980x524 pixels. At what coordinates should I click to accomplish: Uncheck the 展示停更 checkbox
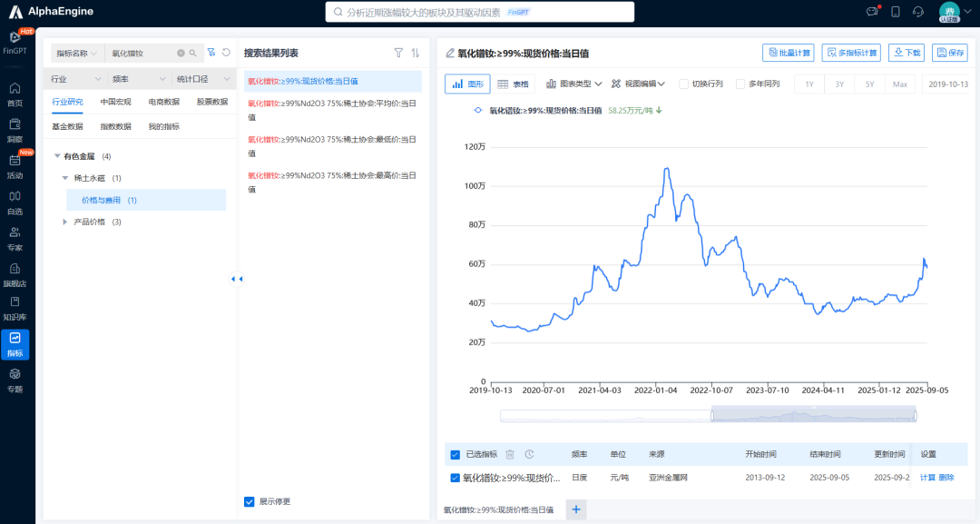coord(250,501)
